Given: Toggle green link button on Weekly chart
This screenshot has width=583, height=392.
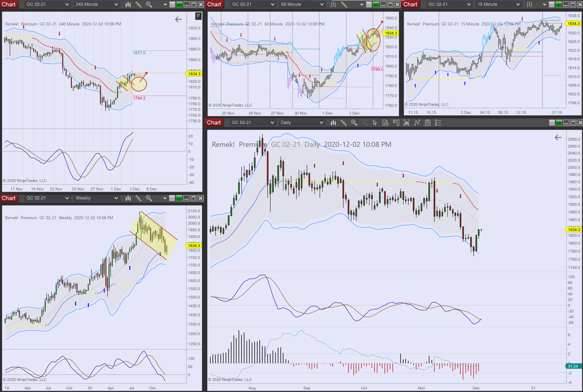Looking at the screenshot, I should (179, 198).
